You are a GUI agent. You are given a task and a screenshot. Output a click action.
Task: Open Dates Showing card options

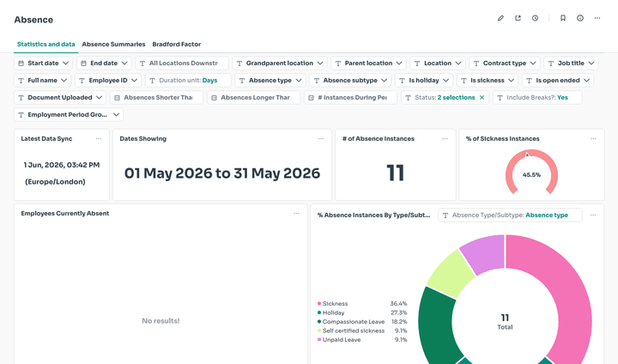pyautogui.click(x=321, y=139)
